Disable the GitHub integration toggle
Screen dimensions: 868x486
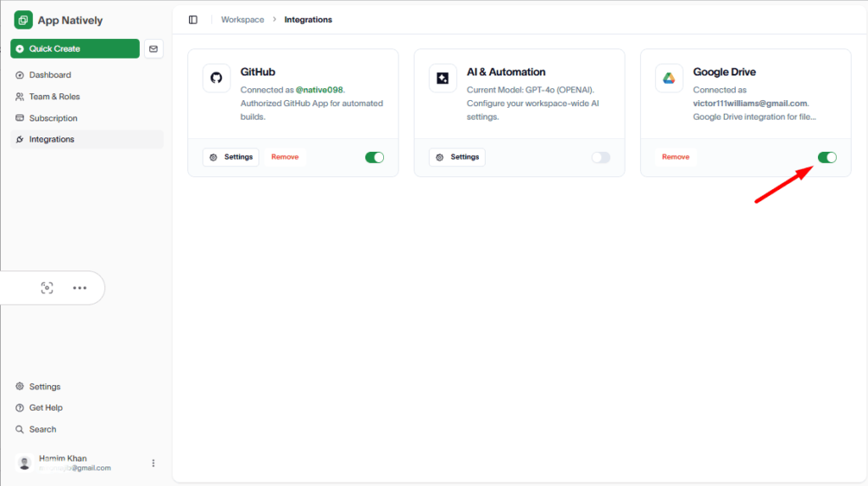tap(375, 158)
